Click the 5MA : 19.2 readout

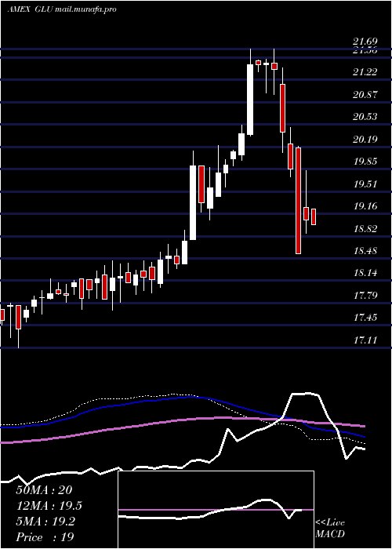45,522
